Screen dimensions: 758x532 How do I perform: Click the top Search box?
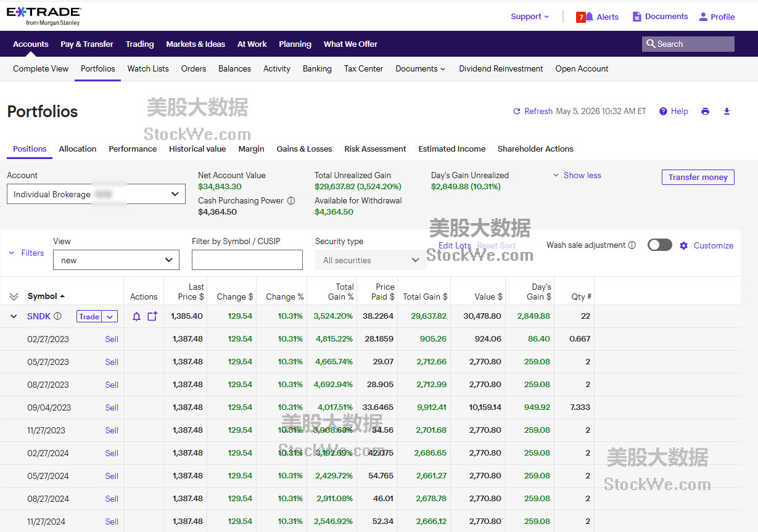pos(688,44)
